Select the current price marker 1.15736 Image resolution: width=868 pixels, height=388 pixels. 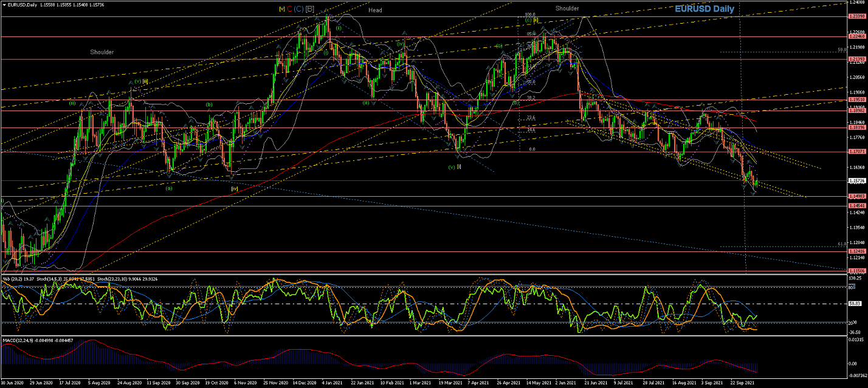[856, 180]
